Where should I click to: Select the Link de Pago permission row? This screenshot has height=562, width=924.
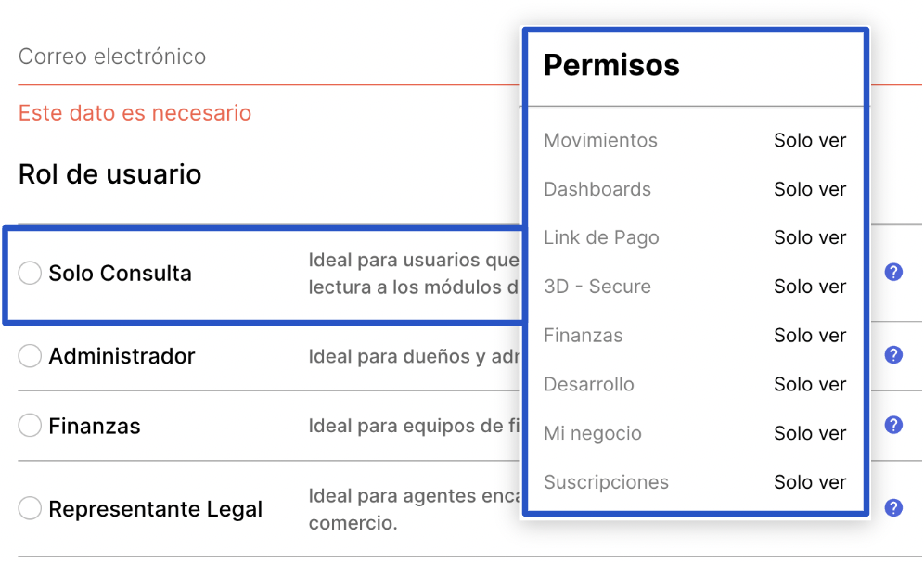pos(694,238)
